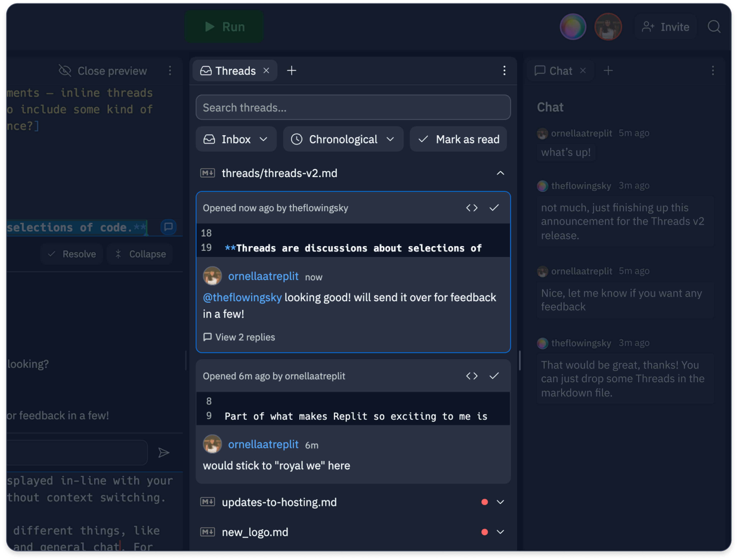The height and width of the screenshot is (560, 737).
Task: Toggle Close preview in the editor pane
Action: coord(103,71)
